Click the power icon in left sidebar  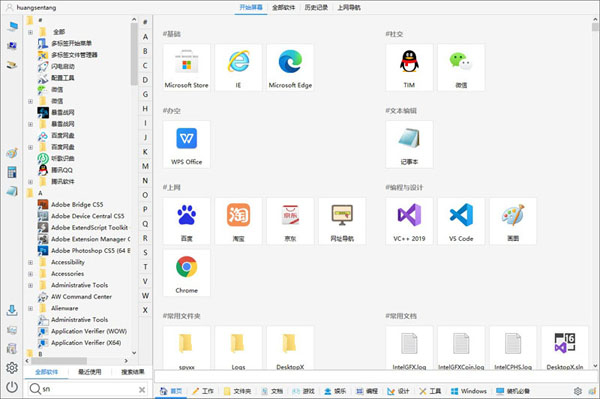tap(12, 387)
